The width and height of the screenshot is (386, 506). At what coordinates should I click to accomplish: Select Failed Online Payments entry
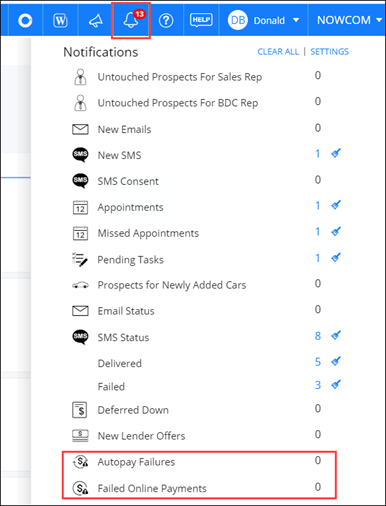point(152,489)
